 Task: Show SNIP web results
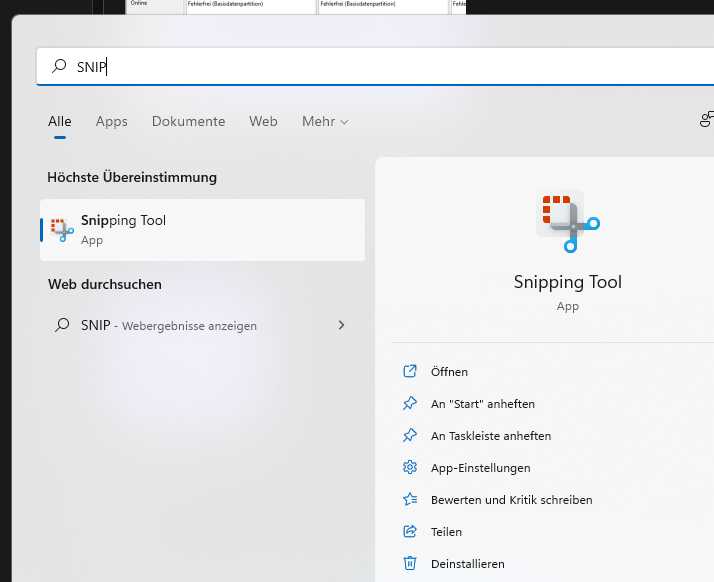[x=201, y=325]
